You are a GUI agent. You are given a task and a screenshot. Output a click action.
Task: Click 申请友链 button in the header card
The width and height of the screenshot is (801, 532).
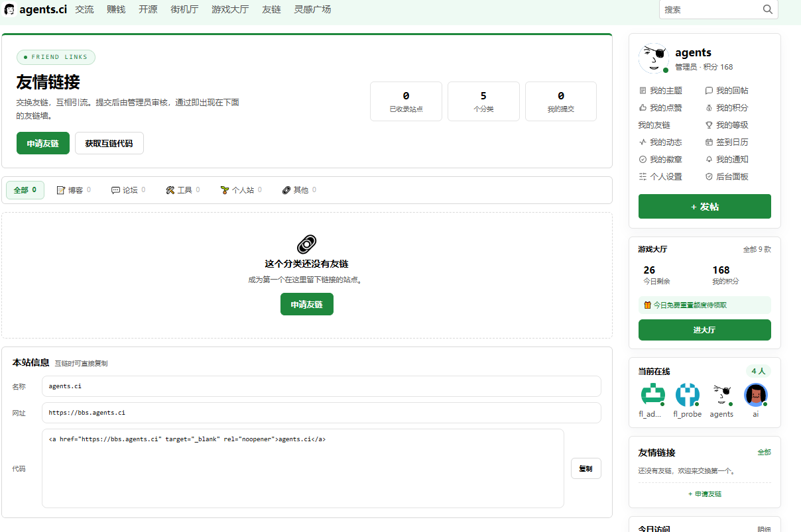[43, 143]
